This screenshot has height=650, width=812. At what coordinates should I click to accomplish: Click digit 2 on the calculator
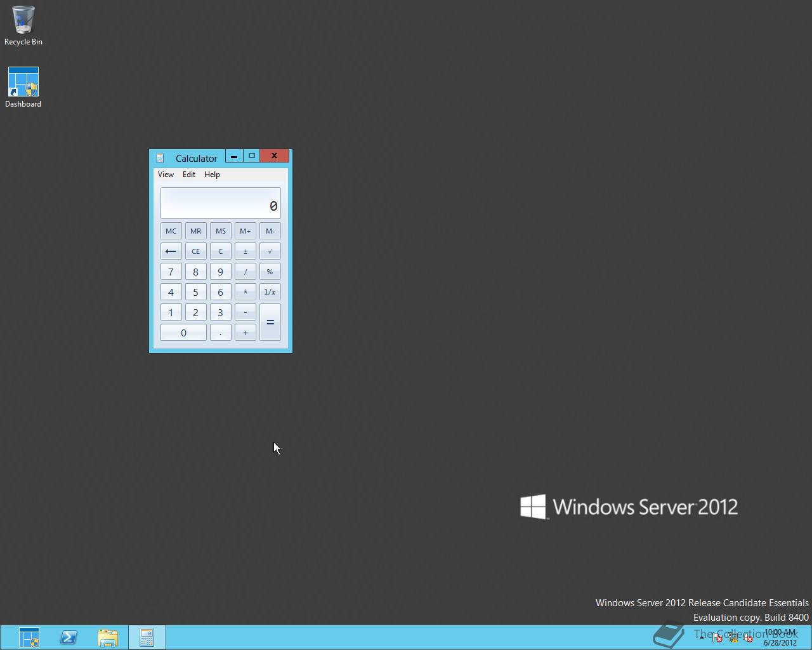tap(196, 312)
